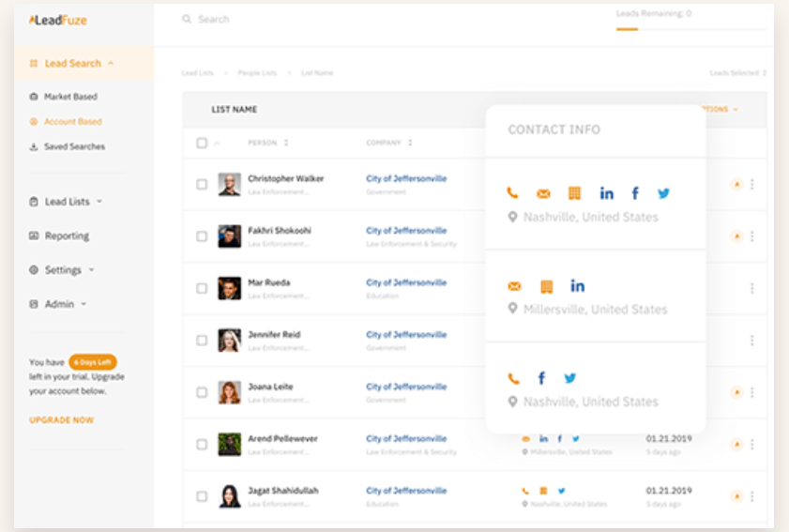Click Jennifer Reid's avatar photo
This screenshot has width=789, height=532.
click(x=230, y=341)
